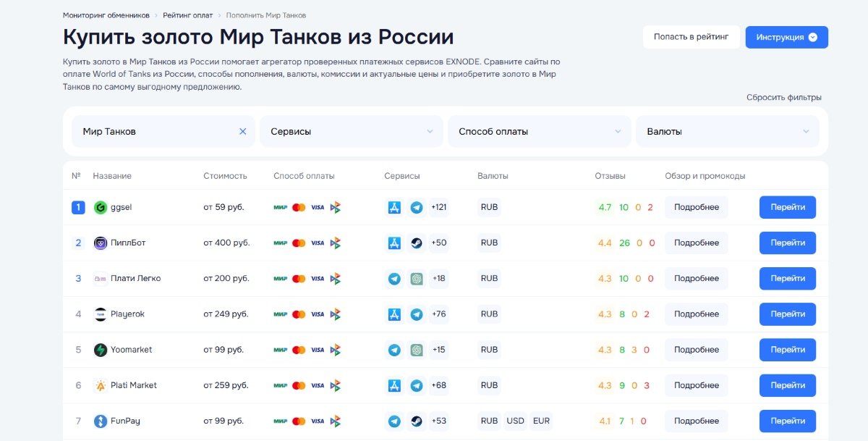
Task: Click the App Store icon in ggsel row
Action: coord(394,207)
